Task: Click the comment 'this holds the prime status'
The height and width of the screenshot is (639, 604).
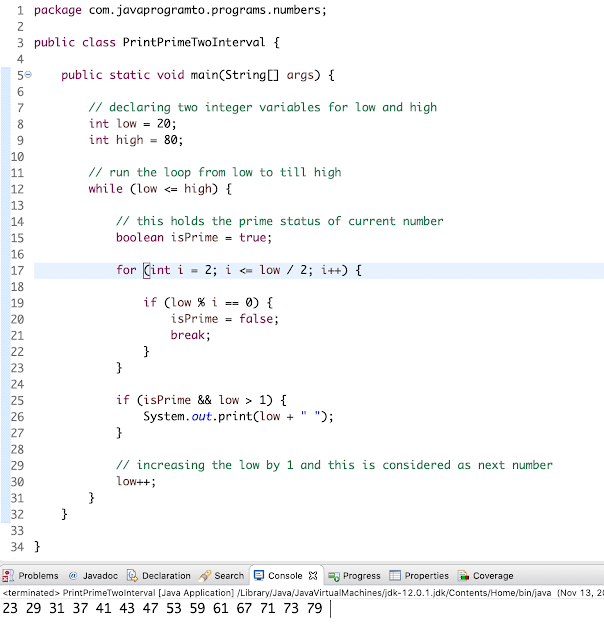Action: coord(280,221)
